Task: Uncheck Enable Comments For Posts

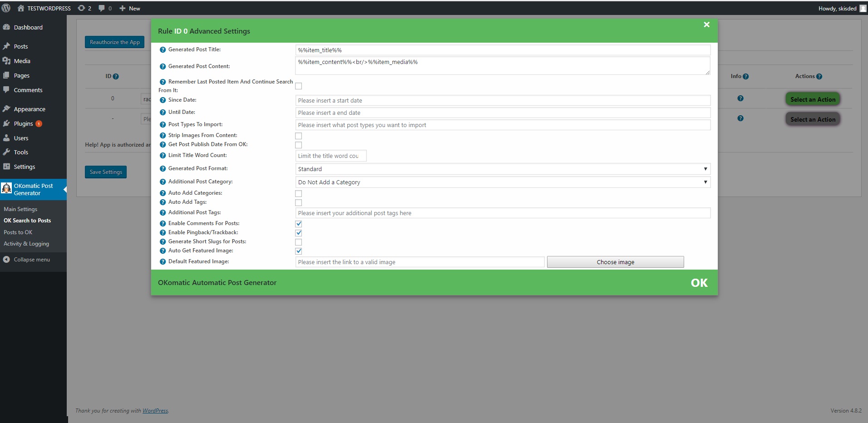Action: (x=298, y=224)
